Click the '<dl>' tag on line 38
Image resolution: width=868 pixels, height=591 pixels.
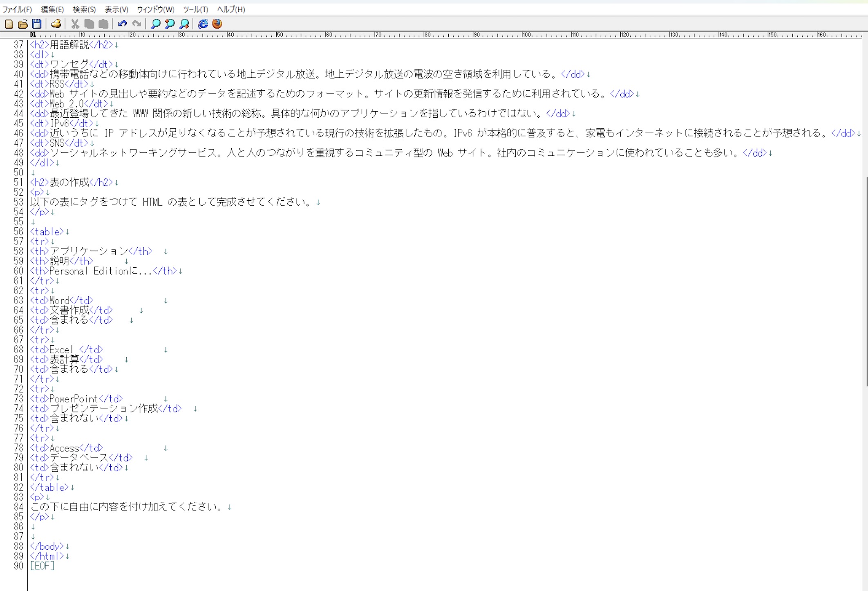40,54
